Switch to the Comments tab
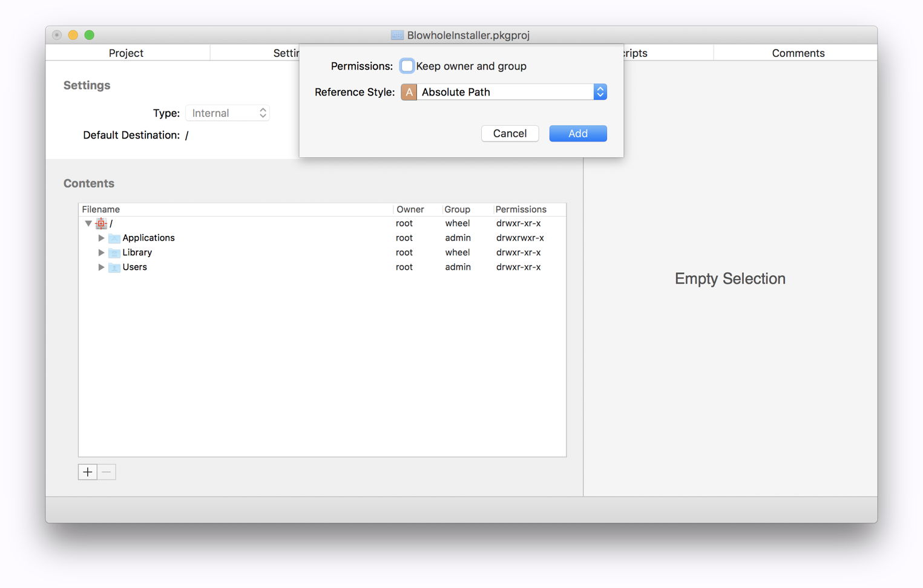 (x=798, y=53)
